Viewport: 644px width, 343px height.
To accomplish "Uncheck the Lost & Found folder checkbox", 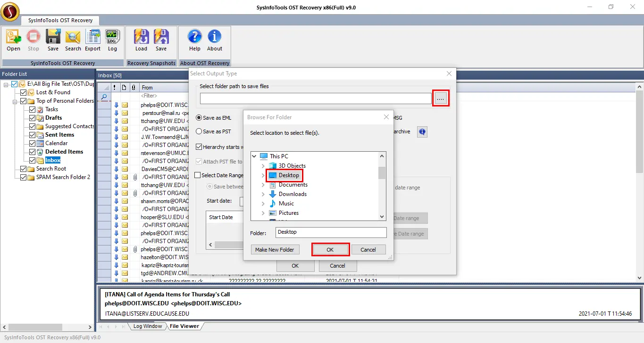I will [x=24, y=92].
